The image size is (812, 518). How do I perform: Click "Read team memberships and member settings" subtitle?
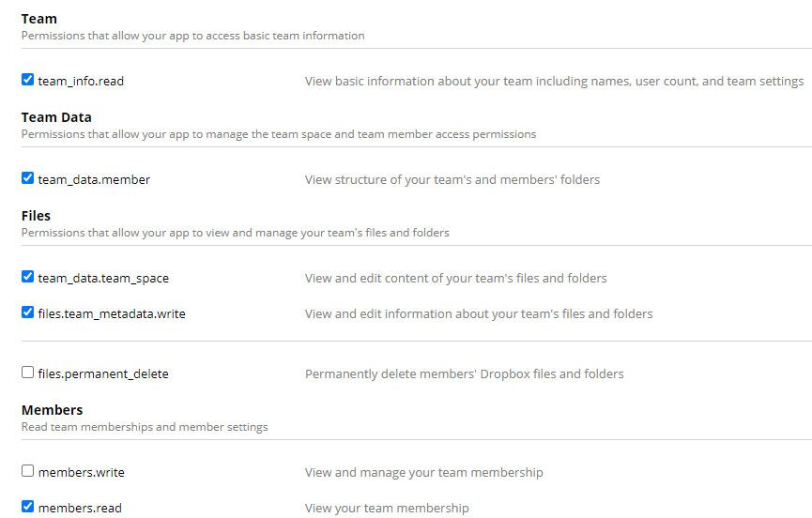coord(145,427)
